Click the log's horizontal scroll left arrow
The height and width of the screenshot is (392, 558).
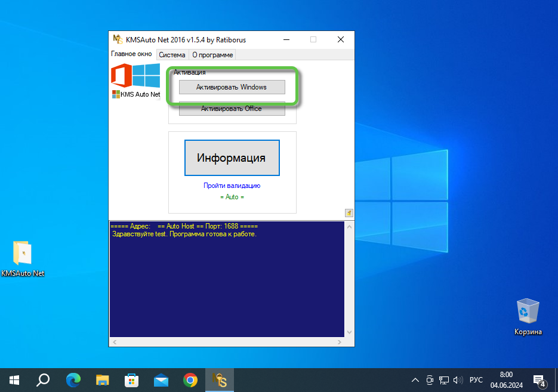[x=115, y=342]
